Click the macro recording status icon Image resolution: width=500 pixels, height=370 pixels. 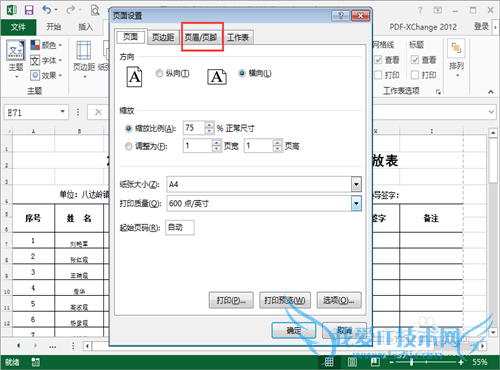[35, 362]
